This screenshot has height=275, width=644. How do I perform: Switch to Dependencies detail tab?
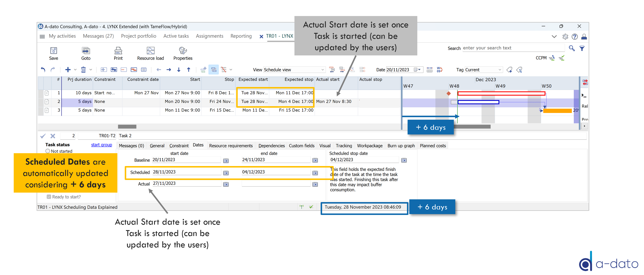[x=271, y=146]
